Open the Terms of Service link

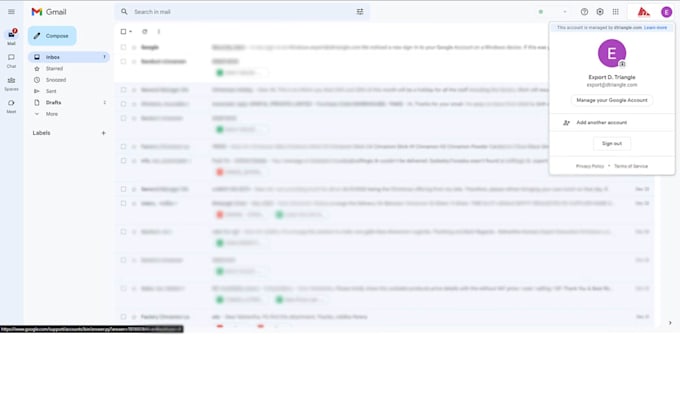631,166
